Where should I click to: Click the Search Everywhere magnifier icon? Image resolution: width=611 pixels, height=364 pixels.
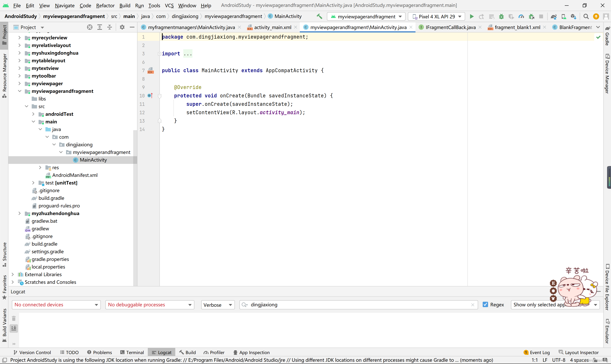click(x=586, y=16)
